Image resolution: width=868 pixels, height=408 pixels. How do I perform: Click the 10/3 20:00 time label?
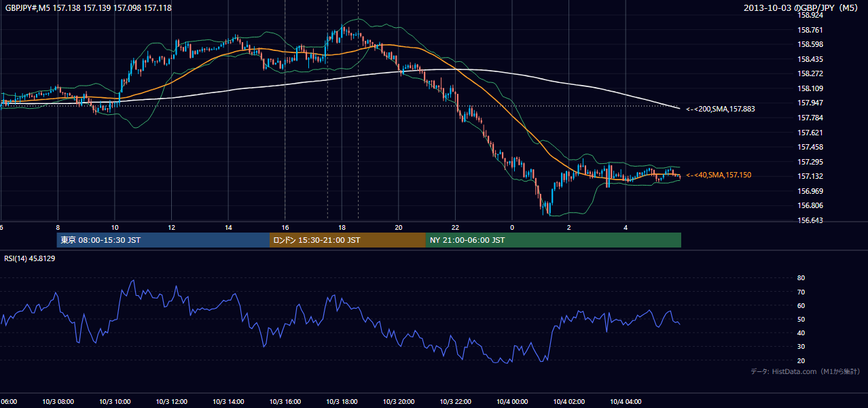tap(399, 402)
